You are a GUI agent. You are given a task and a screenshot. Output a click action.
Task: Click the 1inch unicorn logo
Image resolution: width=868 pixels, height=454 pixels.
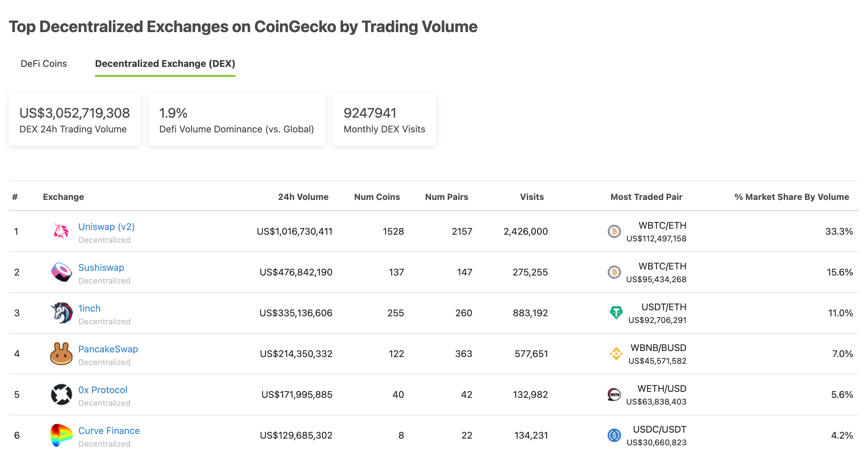[x=61, y=313]
